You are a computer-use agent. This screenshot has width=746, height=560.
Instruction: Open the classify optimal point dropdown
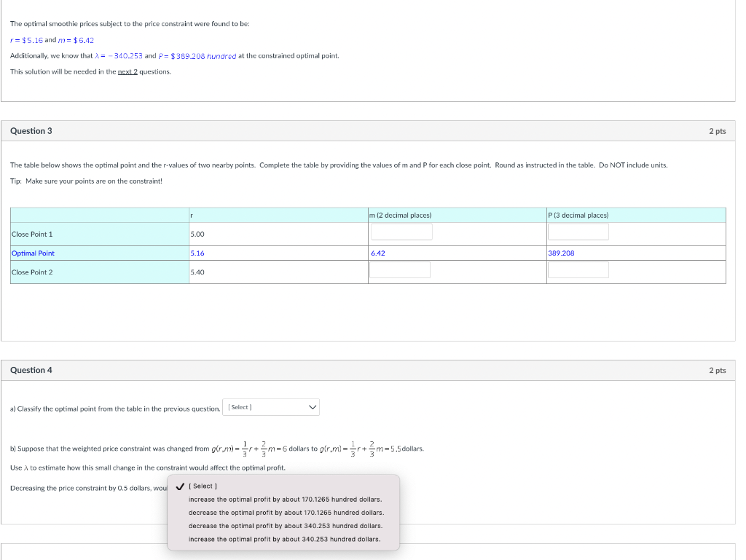[271, 407]
